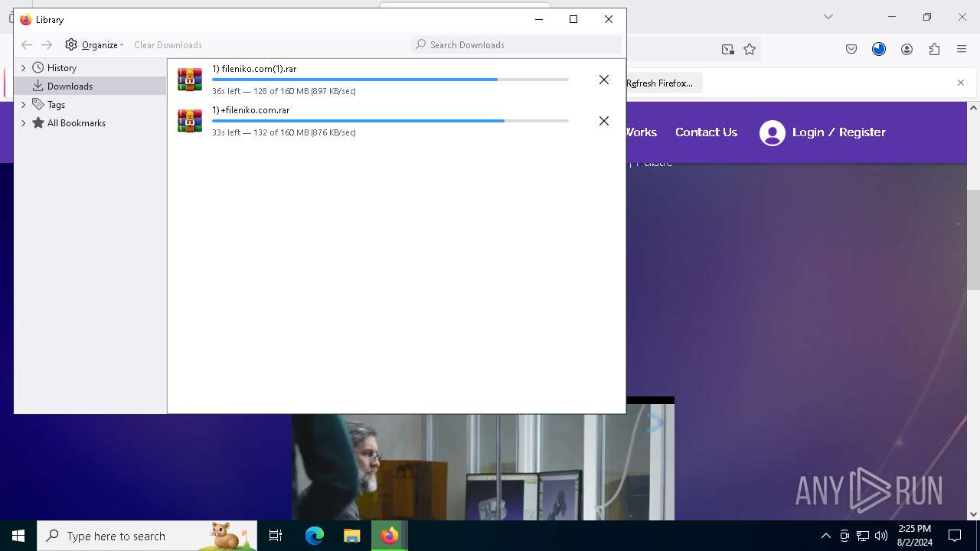Cancel the 1)+fileniko.com.rar download
The height and width of the screenshot is (551, 980).
(x=604, y=121)
